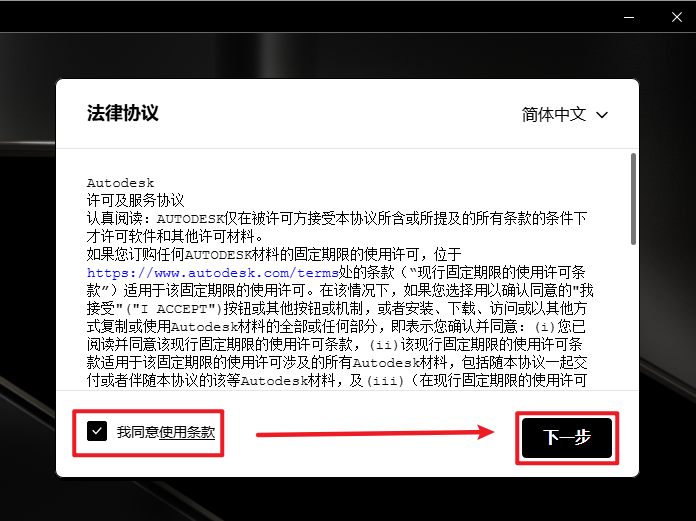
Task: Click the last visible line of agreement text
Action: click(x=337, y=381)
